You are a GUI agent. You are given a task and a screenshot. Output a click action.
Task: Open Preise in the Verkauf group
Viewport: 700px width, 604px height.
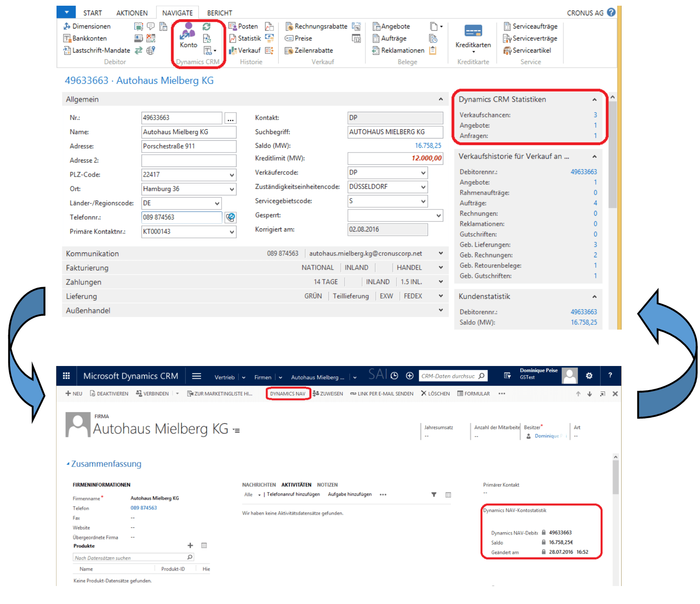click(x=298, y=38)
